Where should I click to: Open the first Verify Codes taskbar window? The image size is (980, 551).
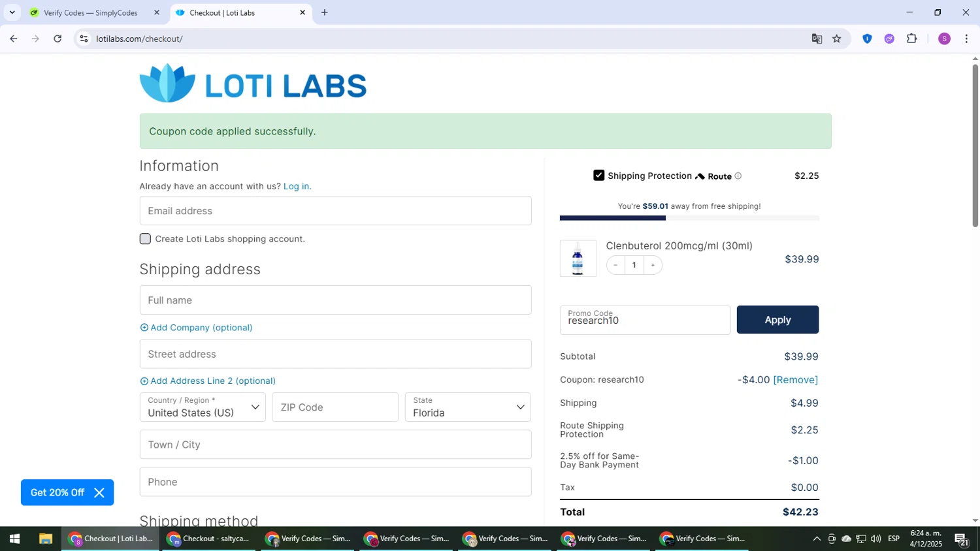[x=308, y=539]
